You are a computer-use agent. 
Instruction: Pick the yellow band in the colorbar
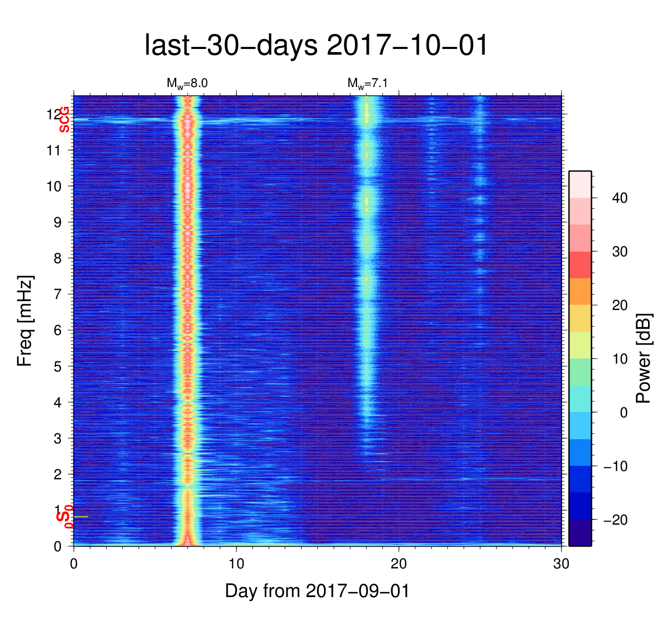[x=580, y=318]
